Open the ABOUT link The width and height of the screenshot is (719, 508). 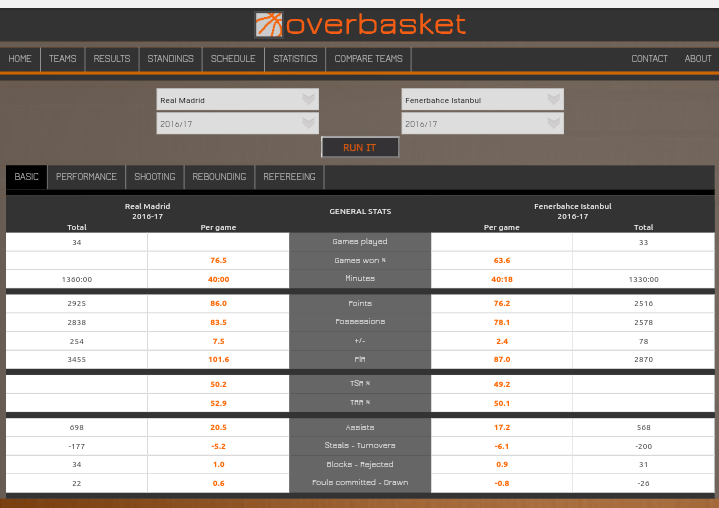pyautogui.click(x=698, y=59)
